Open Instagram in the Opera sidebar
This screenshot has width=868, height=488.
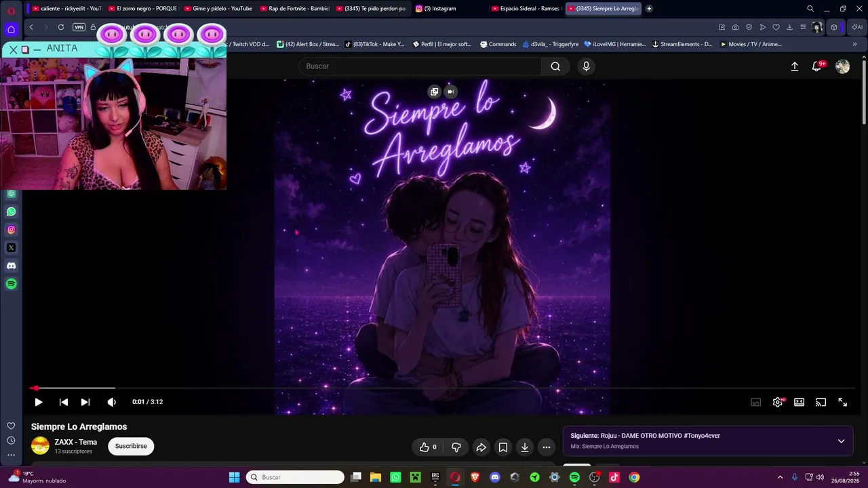pos(11,230)
